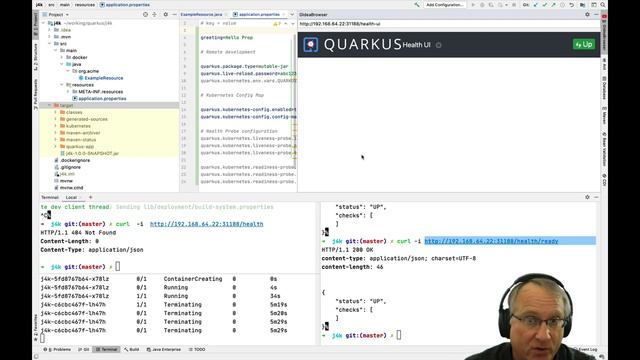Open the Git tool window tab
640x360 pixels.
tap(84, 350)
